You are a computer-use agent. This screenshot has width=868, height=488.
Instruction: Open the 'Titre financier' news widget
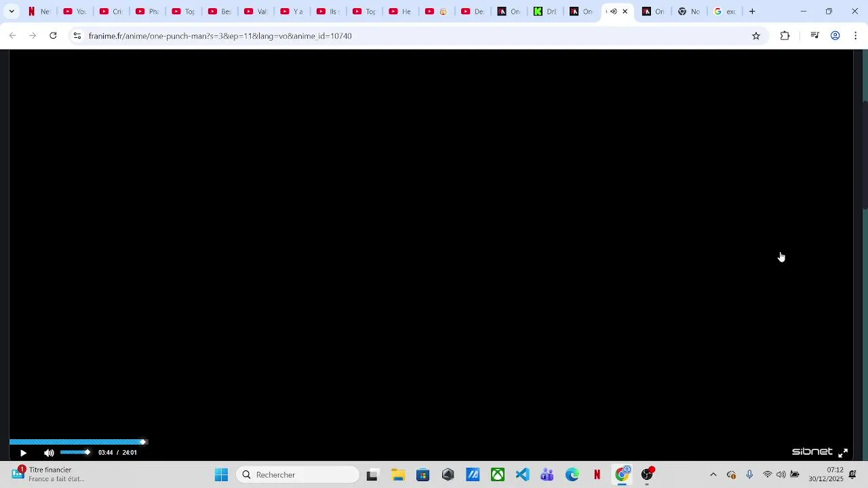tap(47, 474)
